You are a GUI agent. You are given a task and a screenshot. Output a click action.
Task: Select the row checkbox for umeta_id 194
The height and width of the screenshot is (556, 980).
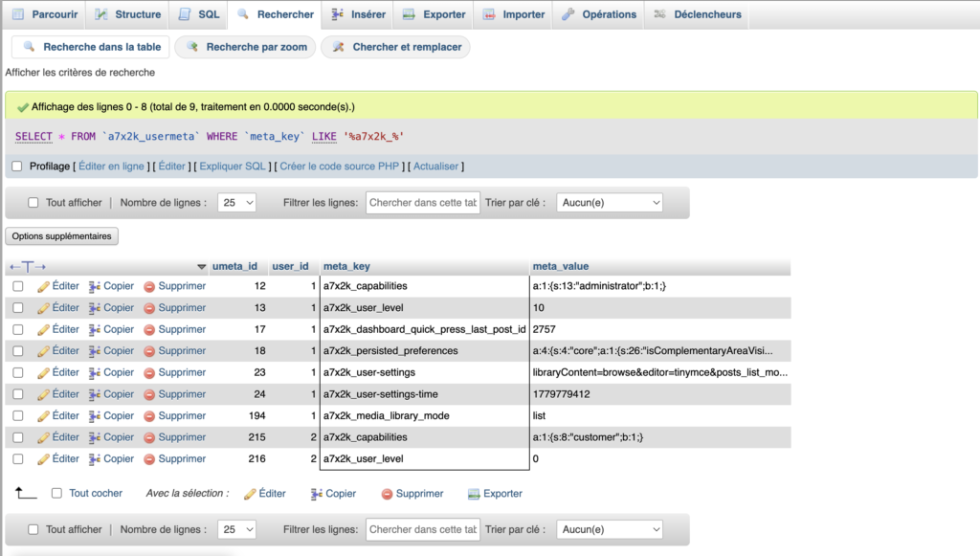(x=18, y=415)
